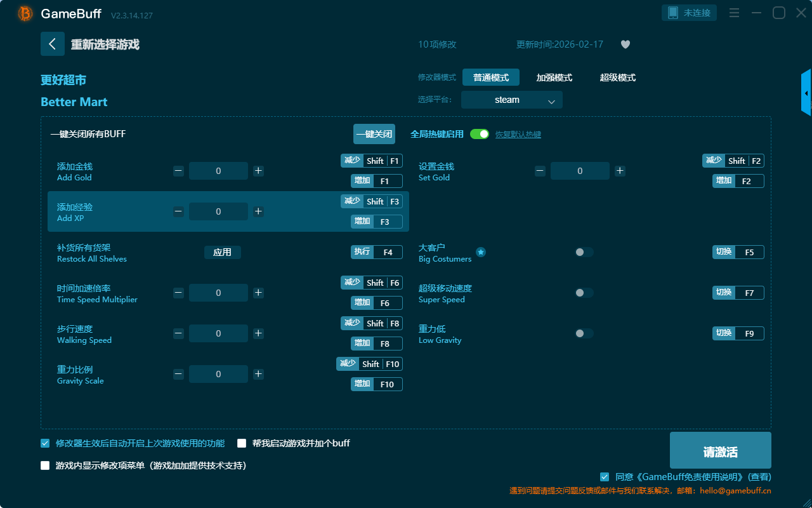This screenshot has width=812, height=508.
Task: Click the heart favorite icon
Action: pos(625,44)
